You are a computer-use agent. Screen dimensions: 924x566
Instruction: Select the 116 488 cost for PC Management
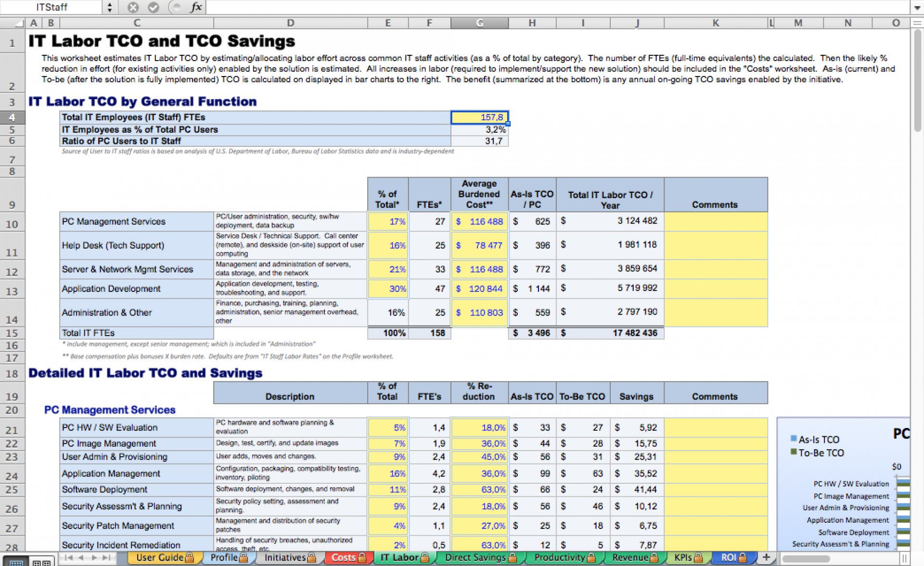coord(479,222)
